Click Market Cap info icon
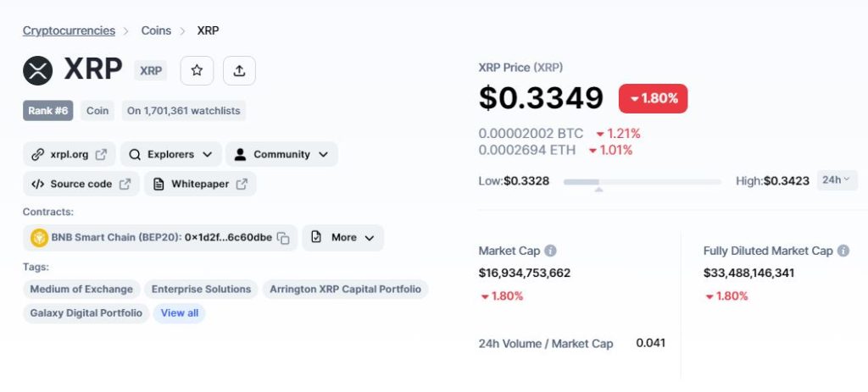Viewport: 868px width, 392px height. pos(549,251)
